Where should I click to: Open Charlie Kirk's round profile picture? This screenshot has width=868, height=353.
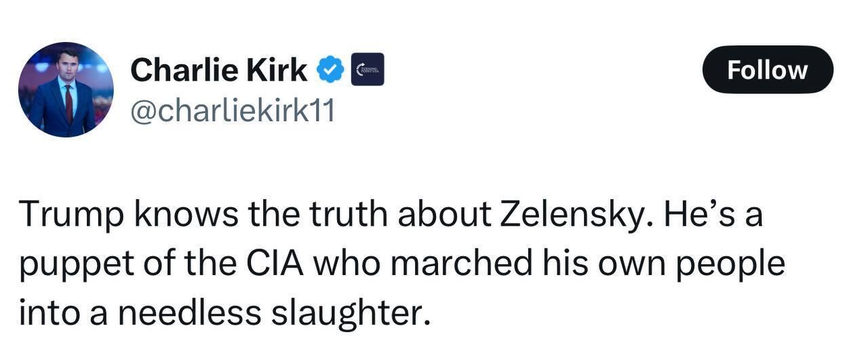tap(66, 89)
